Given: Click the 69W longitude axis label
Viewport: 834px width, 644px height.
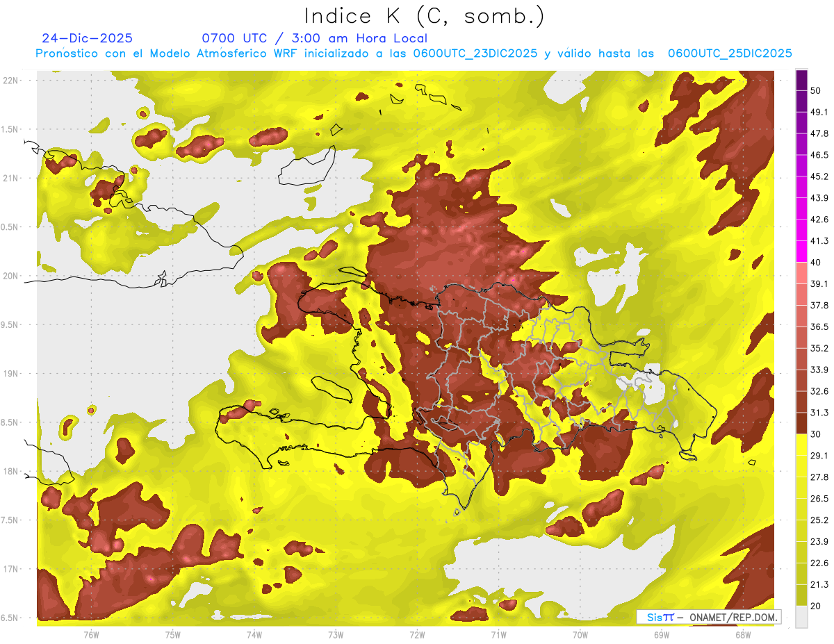Looking at the screenshot, I should 662,635.
